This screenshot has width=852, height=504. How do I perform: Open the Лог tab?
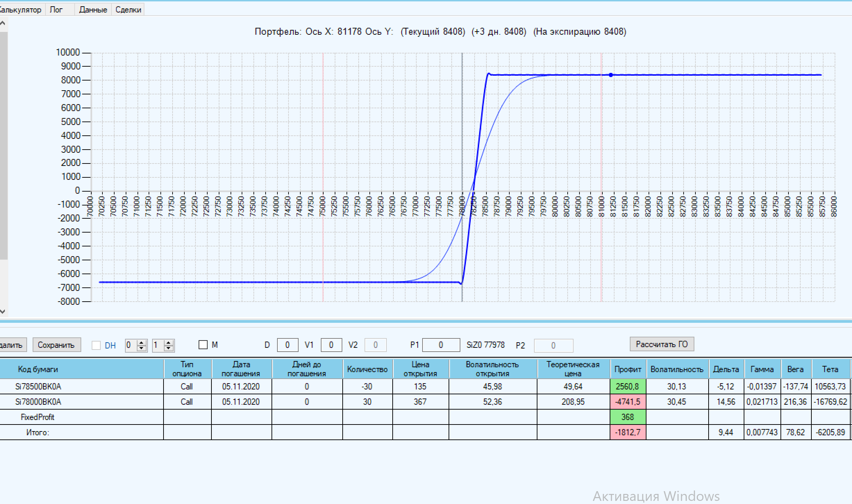pyautogui.click(x=56, y=10)
